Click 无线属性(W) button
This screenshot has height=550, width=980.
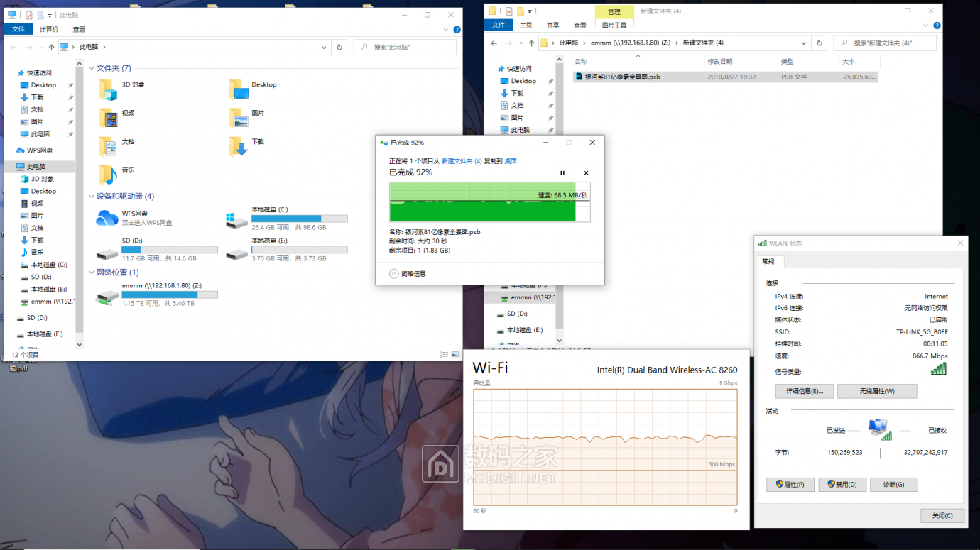coord(877,391)
